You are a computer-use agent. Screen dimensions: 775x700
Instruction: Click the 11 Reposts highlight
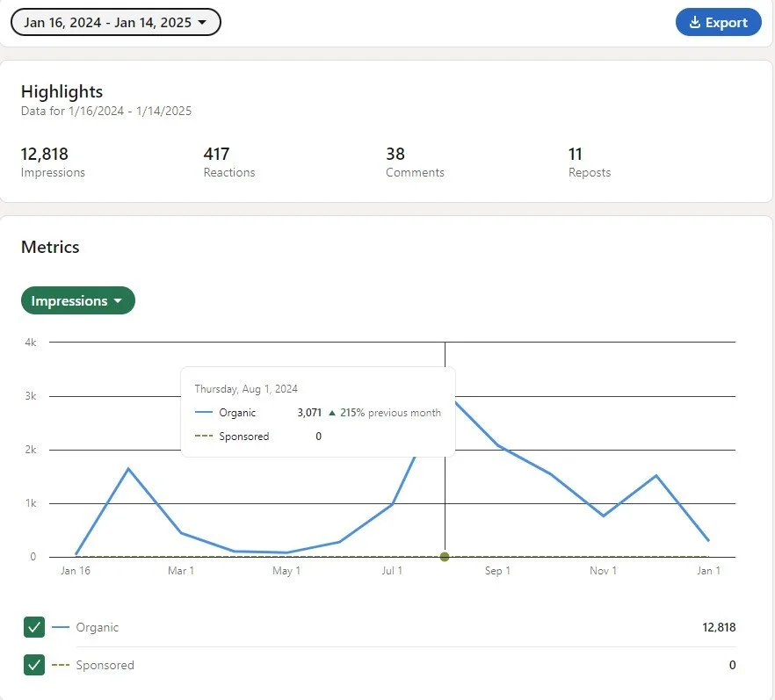click(x=589, y=162)
